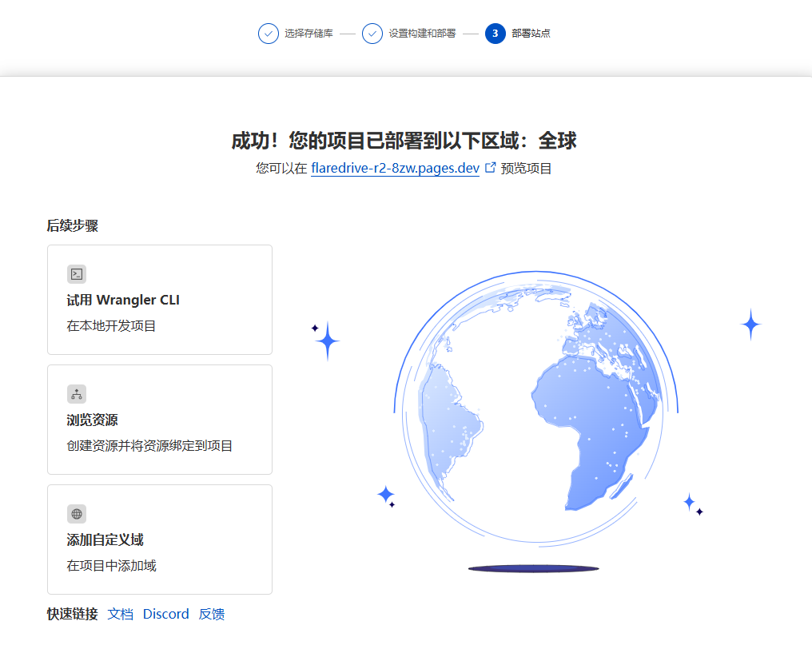Open the 反馈 quick link
The width and height of the screenshot is (812, 665).
[212, 614]
